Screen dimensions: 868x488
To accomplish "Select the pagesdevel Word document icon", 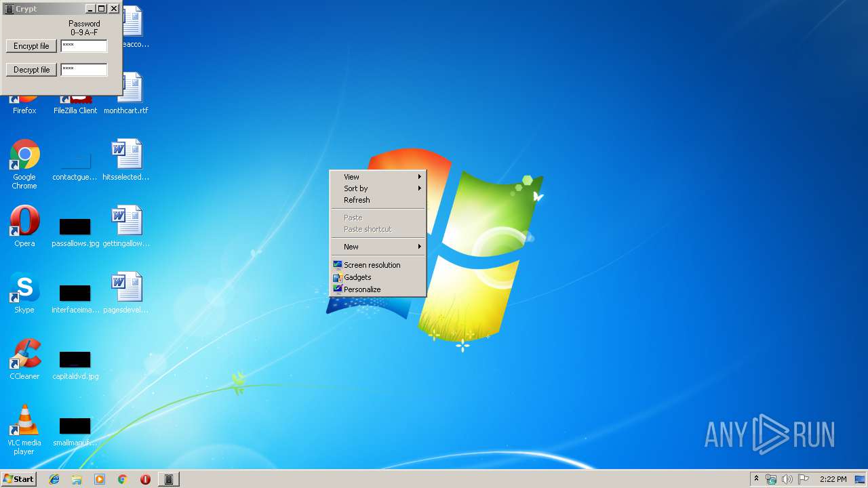I will coord(126,293).
